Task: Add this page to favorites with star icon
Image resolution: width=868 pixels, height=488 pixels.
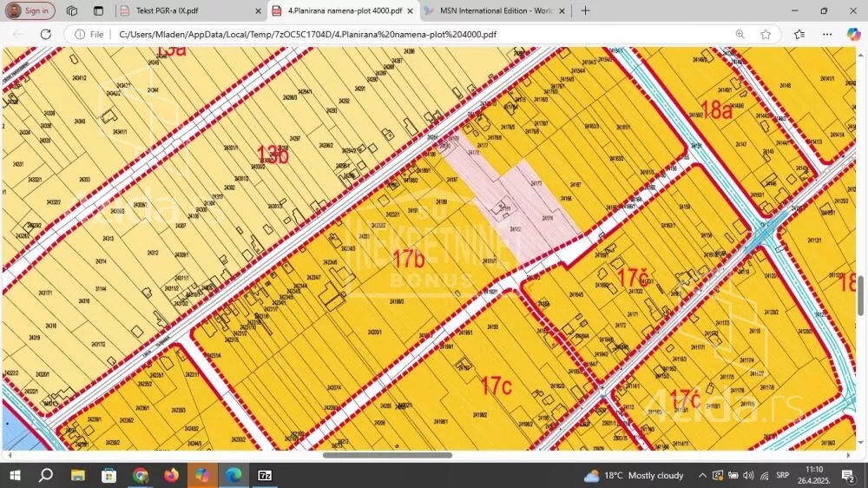Action: tap(766, 34)
